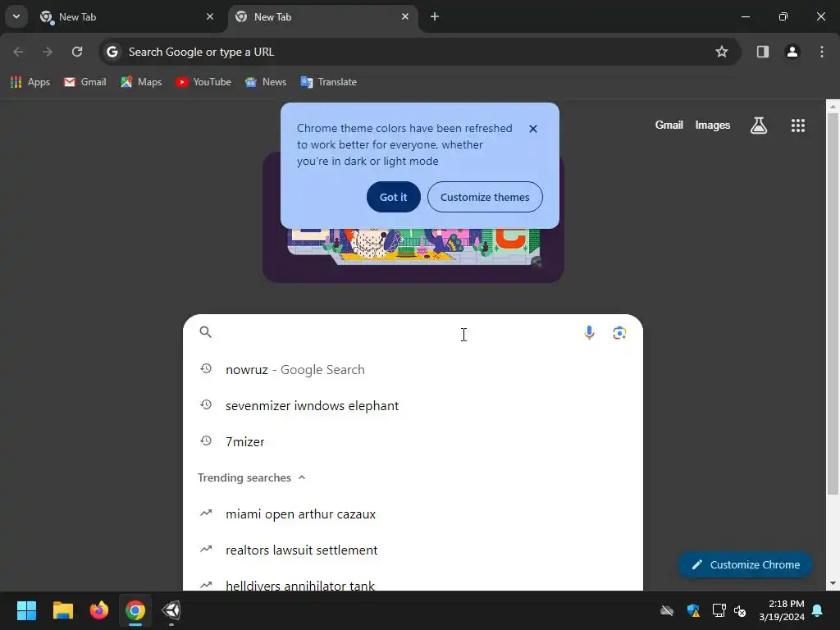Viewport: 840px width, 630px height.
Task: Open the side panel
Action: (763, 52)
